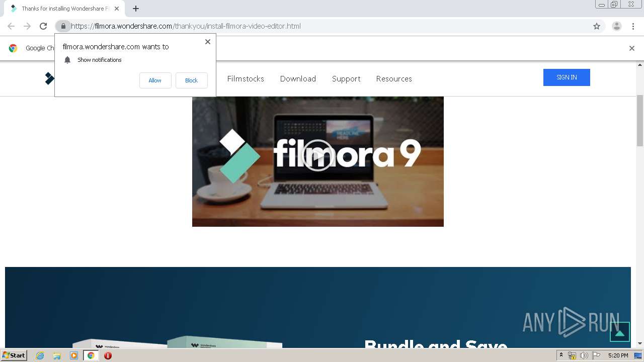The width and height of the screenshot is (644, 362).
Task: Open the Chrome profile avatar
Action: point(617,26)
